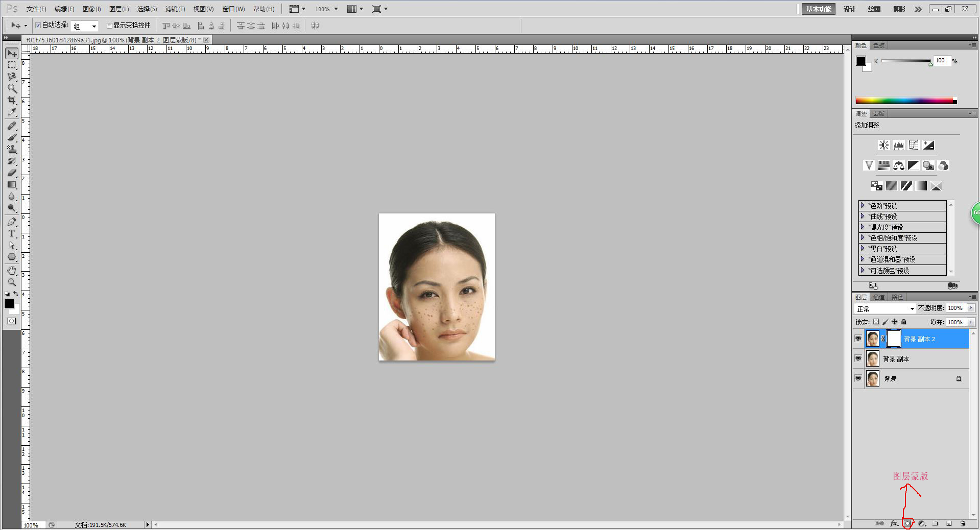Screen dimensions: 980x530
Task: Select the Crop tool
Action: pyautogui.click(x=11, y=100)
